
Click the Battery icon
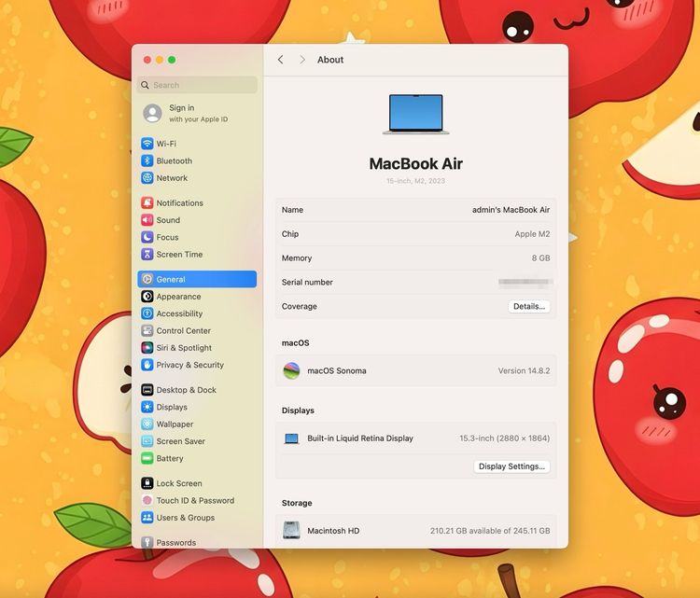click(x=147, y=458)
